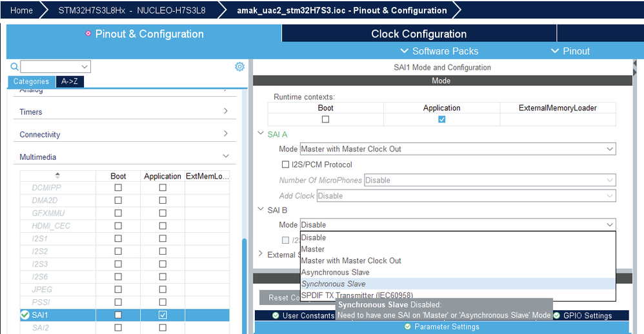The image size is (644, 334).
Task: Select the SAI2 peripheral row
Action: pyautogui.click(x=125, y=328)
